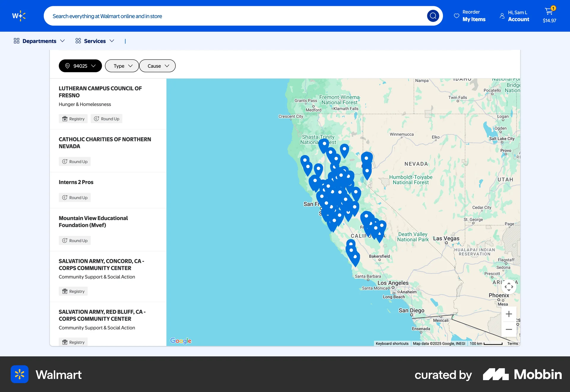Open the 94025 zip code dropdown

coord(80,66)
